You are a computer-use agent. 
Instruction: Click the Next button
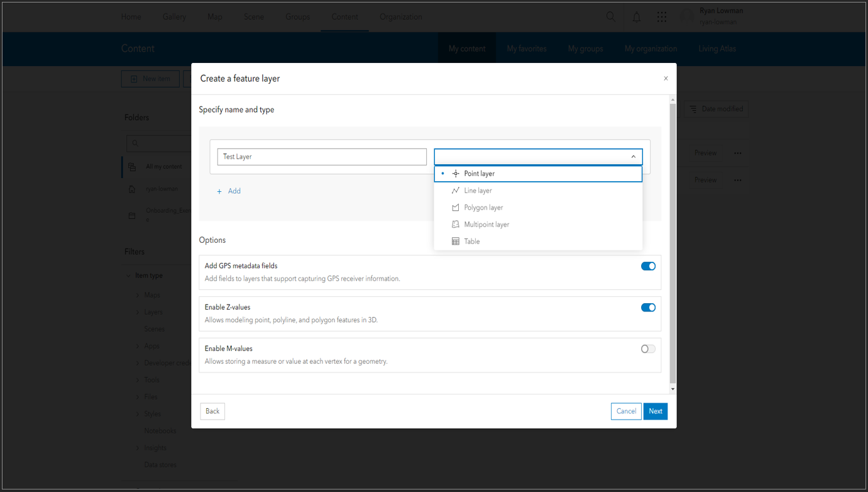pyautogui.click(x=656, y=411)
